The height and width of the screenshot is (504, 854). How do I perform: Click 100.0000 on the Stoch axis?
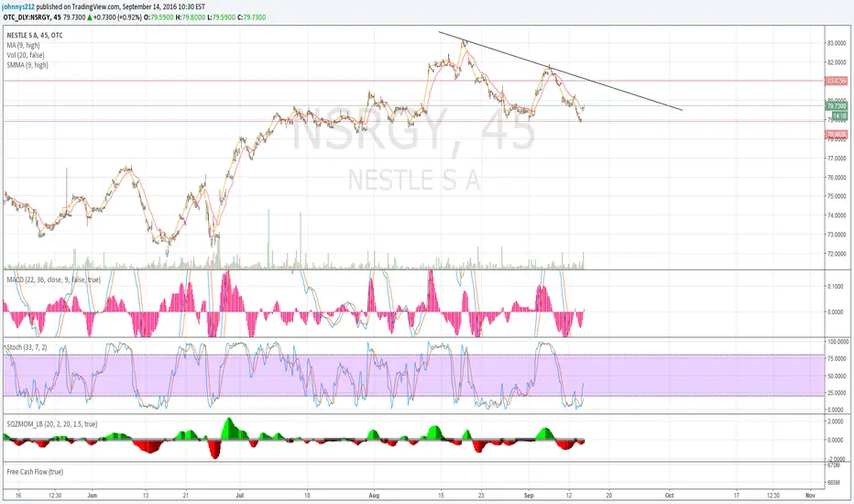838,342
